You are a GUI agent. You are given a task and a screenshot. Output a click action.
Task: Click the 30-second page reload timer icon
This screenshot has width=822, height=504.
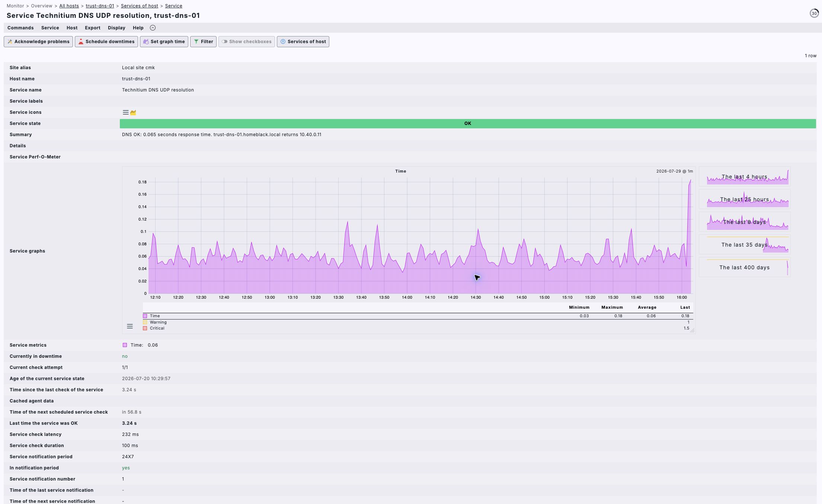pos(814,13)
